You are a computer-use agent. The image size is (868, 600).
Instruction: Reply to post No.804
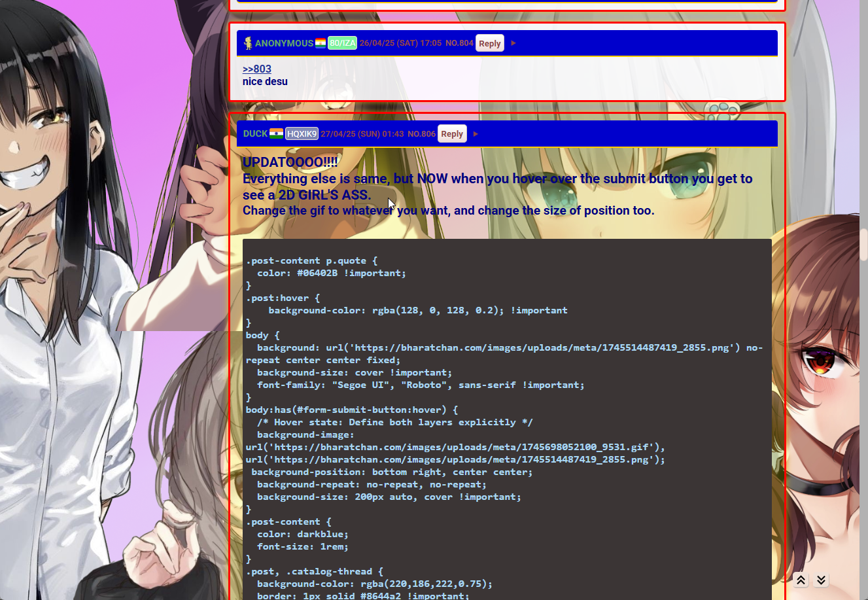tap(489, 43)
